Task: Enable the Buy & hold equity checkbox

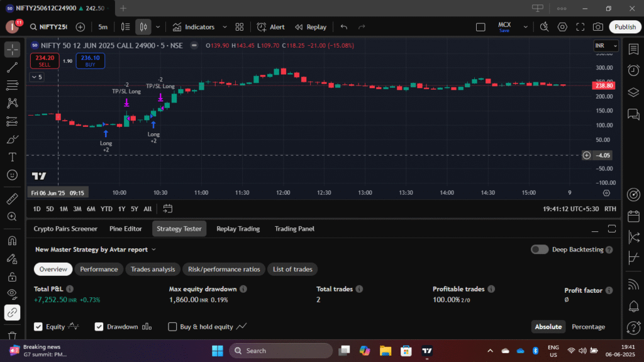Action: pos(172,327)
